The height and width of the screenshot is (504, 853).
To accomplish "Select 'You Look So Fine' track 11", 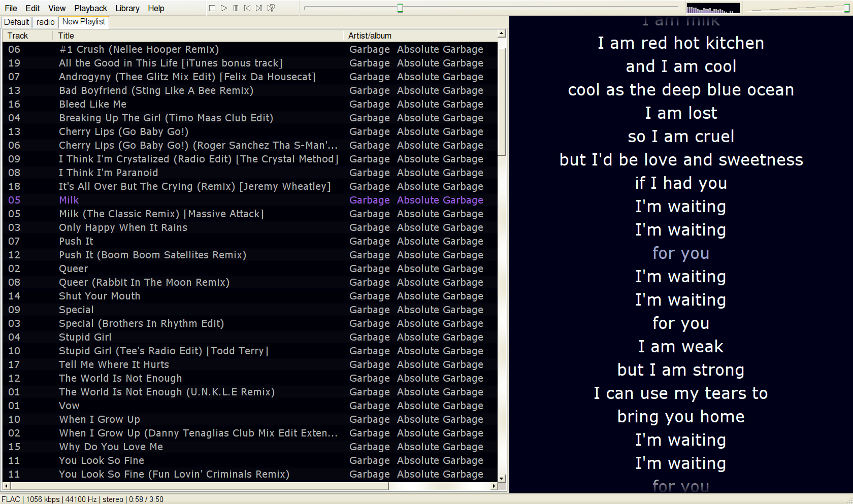I will pyautogui.click(x=250, y=460).
